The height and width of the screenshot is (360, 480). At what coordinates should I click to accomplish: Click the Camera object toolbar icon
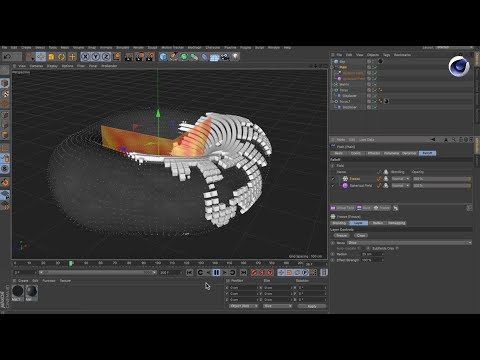225,57
